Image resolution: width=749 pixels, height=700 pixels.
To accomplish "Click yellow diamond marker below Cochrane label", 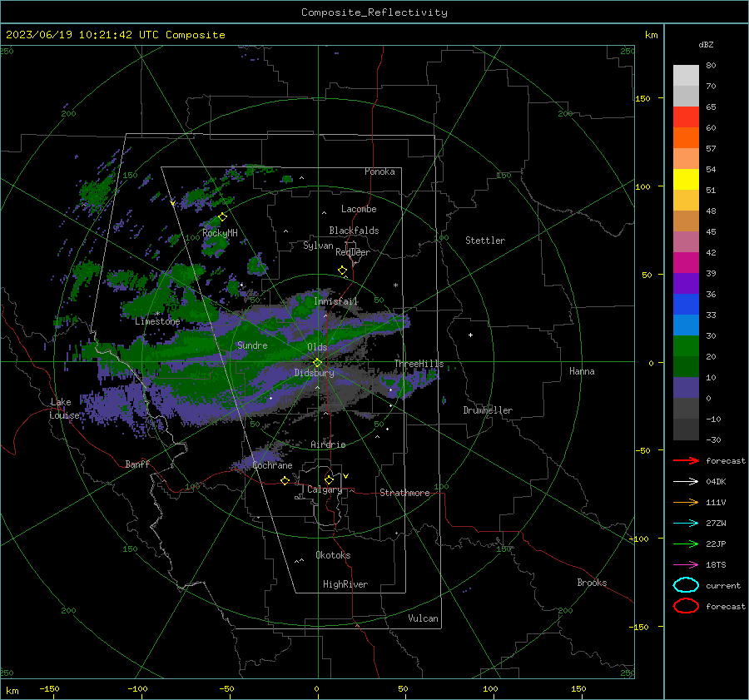I will [x=285, y=480].
